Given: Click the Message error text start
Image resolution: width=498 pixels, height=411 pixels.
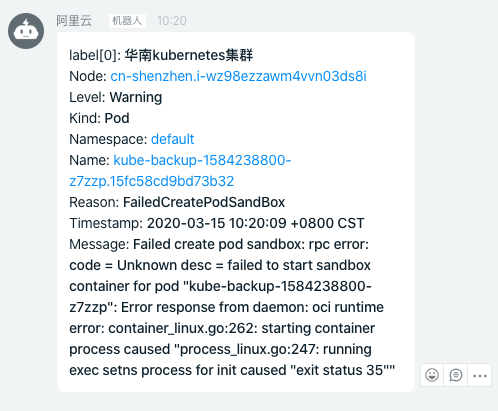Looking at the screenshot, I should click(x=219, y=244).
